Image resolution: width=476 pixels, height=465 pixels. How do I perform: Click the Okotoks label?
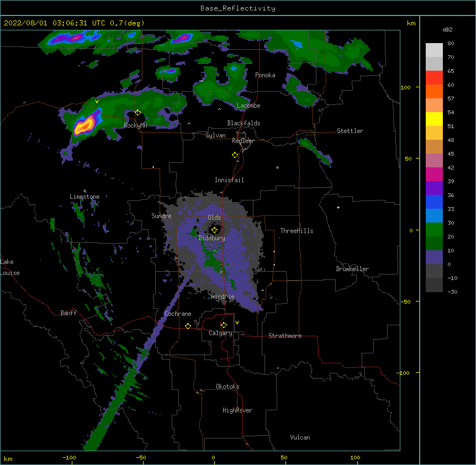tap(228, 387)
